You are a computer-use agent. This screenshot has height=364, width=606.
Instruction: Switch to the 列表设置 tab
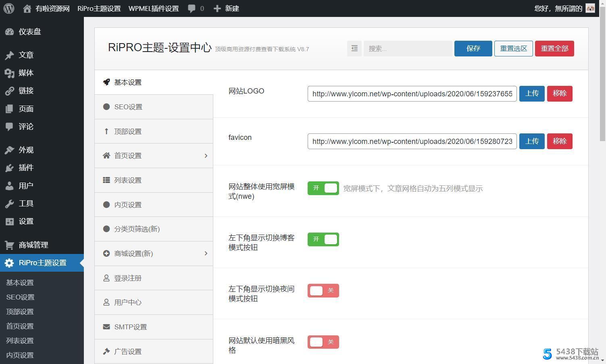pos(128,180)
